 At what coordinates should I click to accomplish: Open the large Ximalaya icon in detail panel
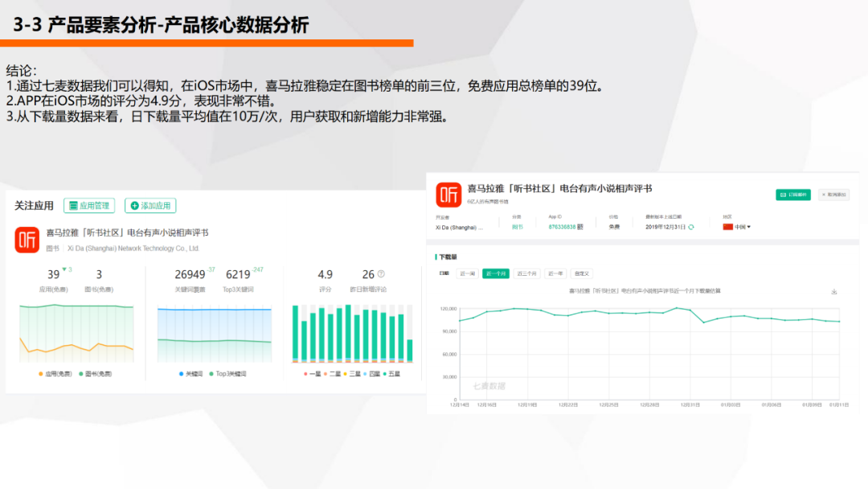[x=448, y=195]
